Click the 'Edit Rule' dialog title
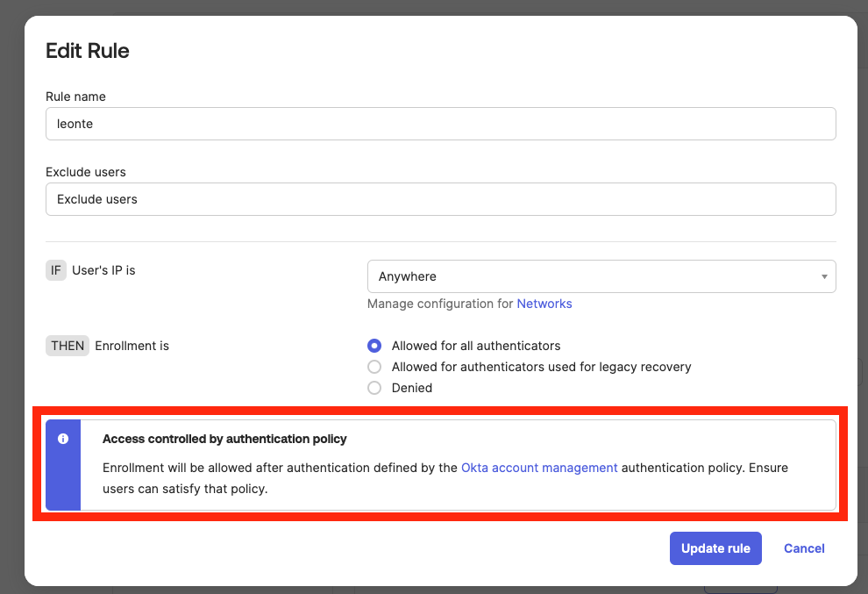The height and width of the screenshot is (594, 868). [x=87, y=50]
